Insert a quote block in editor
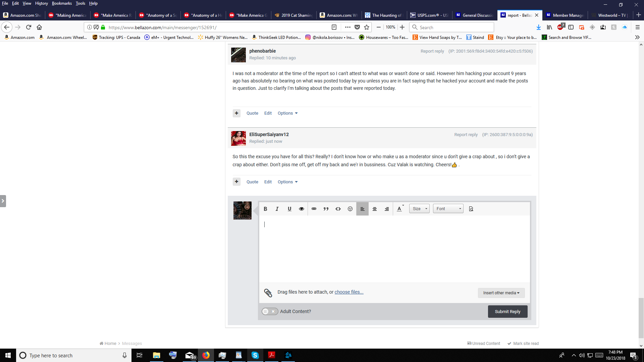Viewport: 644px width, 362px height. [326, 209]
